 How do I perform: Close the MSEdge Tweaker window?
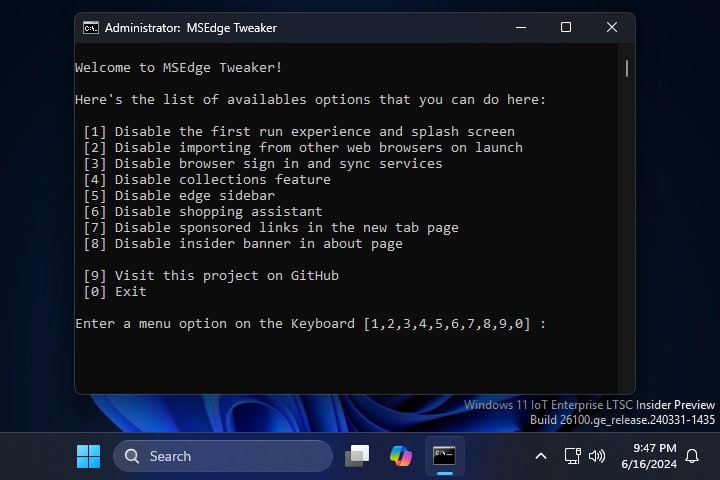[x=612, y=28]
